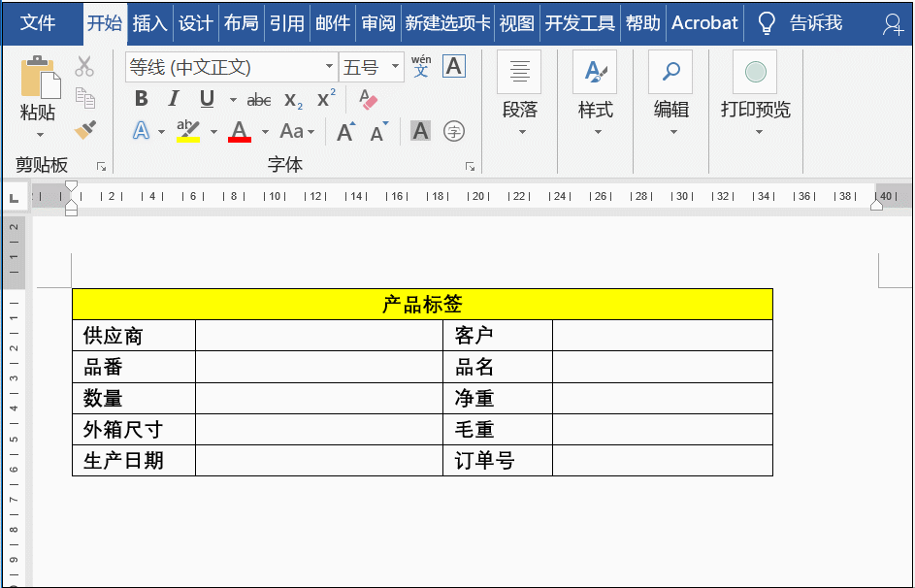Open the Clipboard pane launcher
Viewport: 915px width, 588px height.
pyautogui.click(x=102, y=167)
